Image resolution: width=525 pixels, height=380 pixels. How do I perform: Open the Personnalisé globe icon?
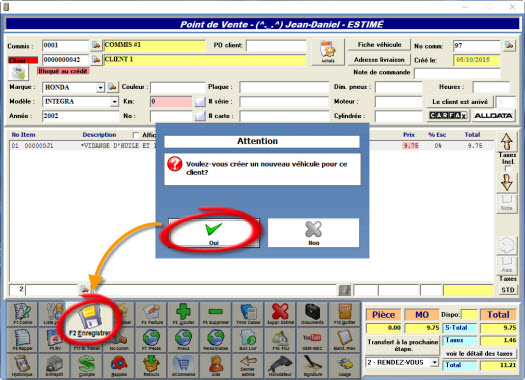[x=216, y=340]
